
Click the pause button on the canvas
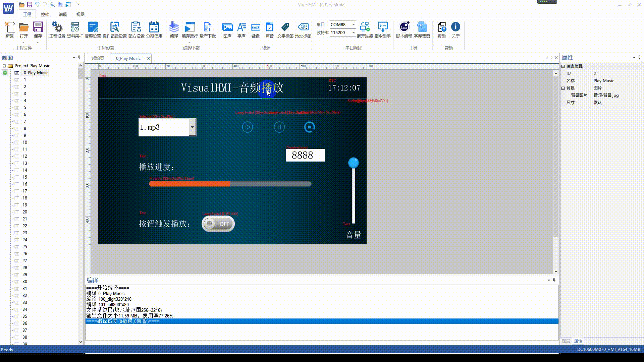click(279, 127)
